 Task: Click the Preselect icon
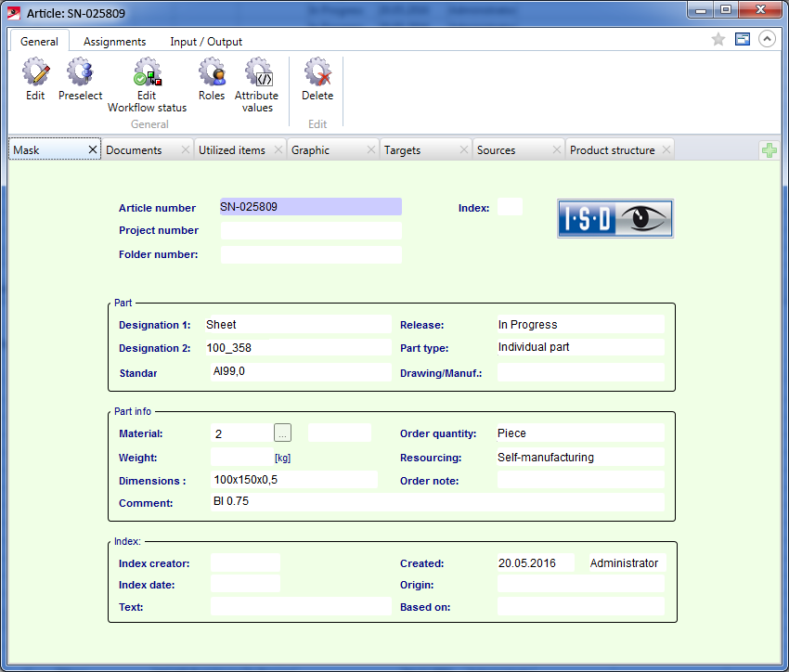point(81,79)
